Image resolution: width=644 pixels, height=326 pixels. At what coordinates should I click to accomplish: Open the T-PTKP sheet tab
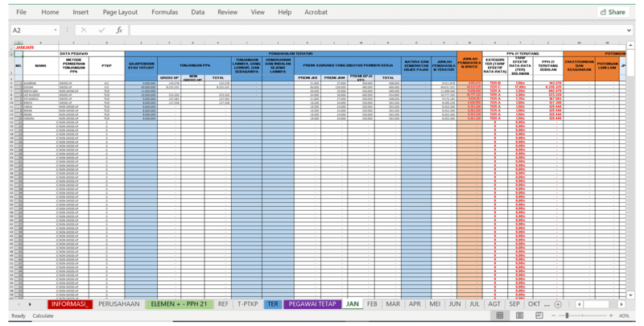[248, 304]
